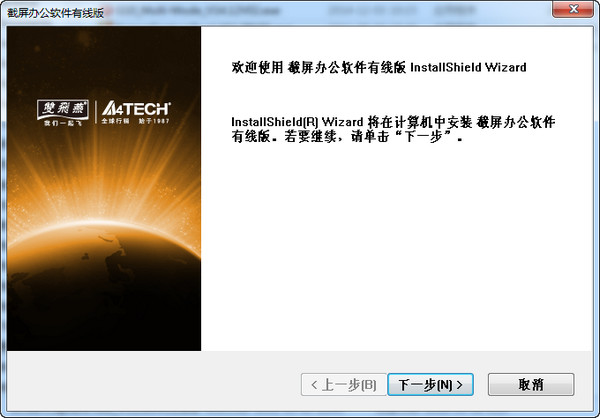Click the 下一步(N) button to continue
The height and width of the screenshot is (418, 600).
tap(430, 384)
